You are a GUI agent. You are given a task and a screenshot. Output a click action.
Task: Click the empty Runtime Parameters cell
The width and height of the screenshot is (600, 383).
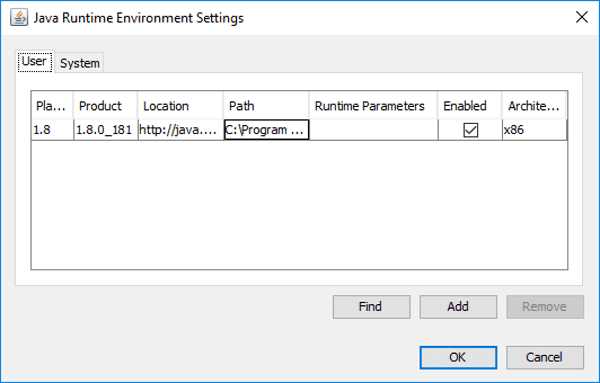pos(373,130)
